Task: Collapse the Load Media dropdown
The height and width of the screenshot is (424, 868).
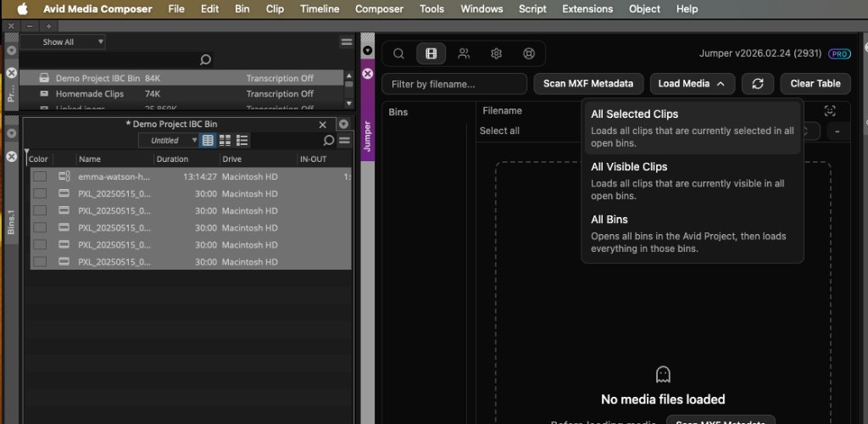Action: pos(692,84)
